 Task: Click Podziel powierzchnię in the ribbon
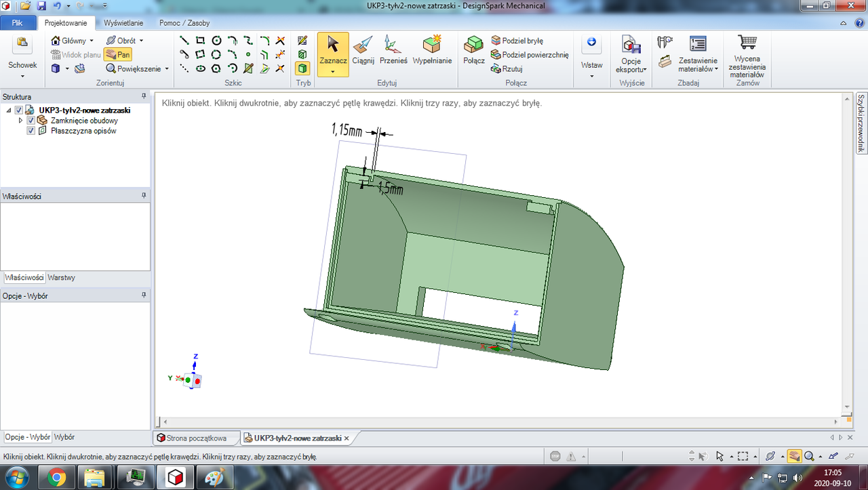click(530, 55)
